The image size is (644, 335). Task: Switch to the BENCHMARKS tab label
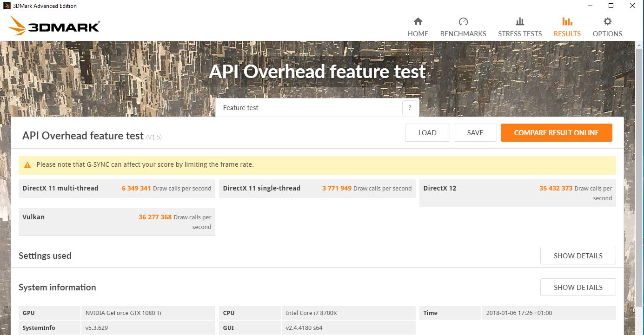[x=463, y=34]
